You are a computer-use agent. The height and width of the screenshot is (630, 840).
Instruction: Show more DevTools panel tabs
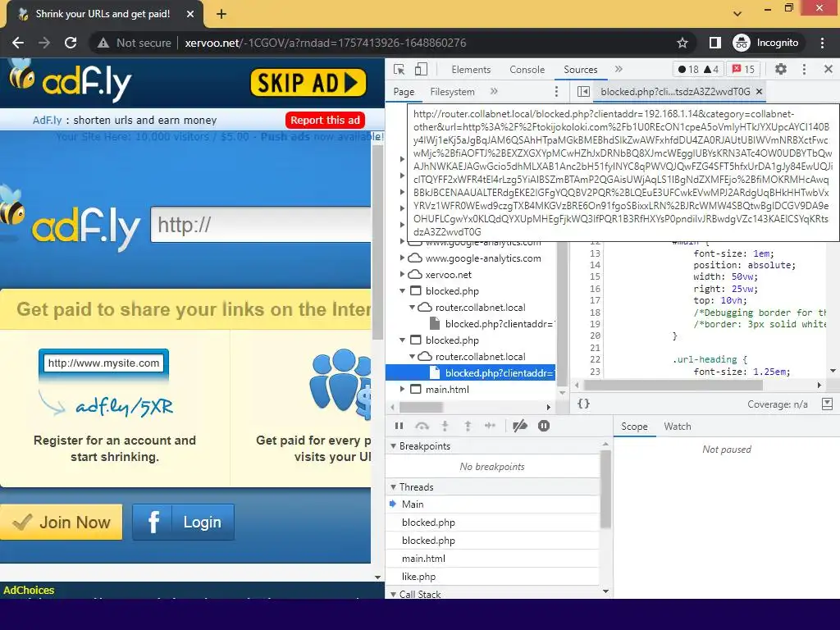pos(619,69)
